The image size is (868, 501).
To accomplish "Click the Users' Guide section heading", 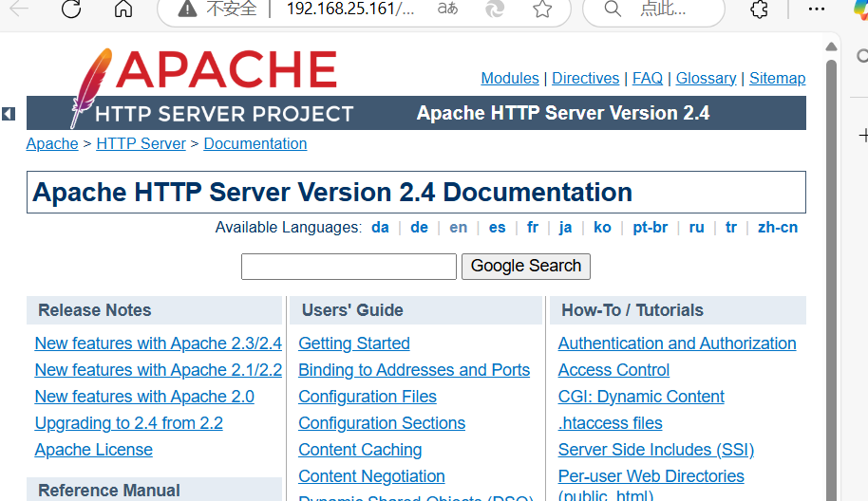I will click(x=352, y=310).
